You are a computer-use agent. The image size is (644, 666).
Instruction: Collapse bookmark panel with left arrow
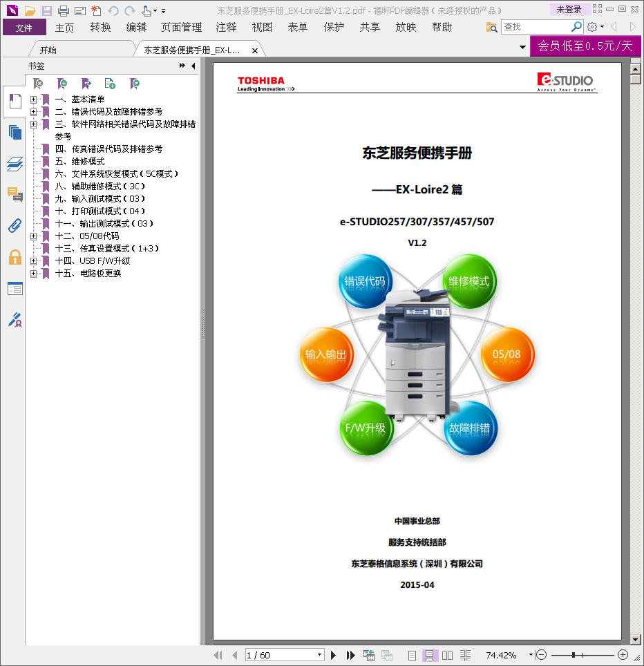pyautogui.click(x=193, y=66)
